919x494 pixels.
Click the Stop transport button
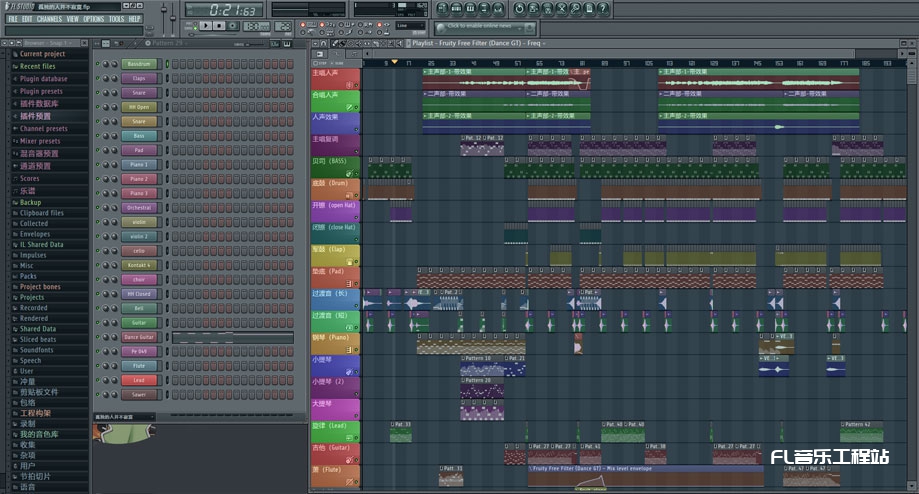219,25
